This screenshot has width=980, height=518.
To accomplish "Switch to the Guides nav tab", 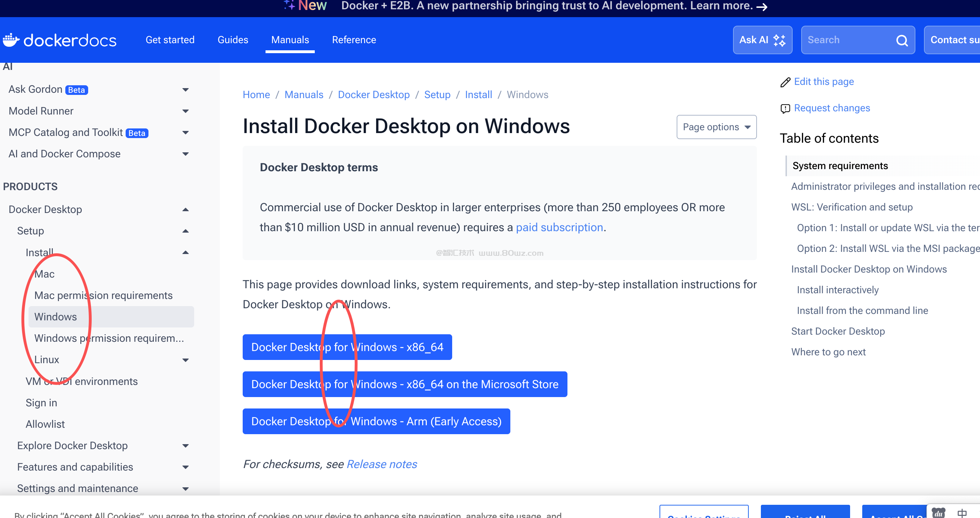I will pos(232,40).
